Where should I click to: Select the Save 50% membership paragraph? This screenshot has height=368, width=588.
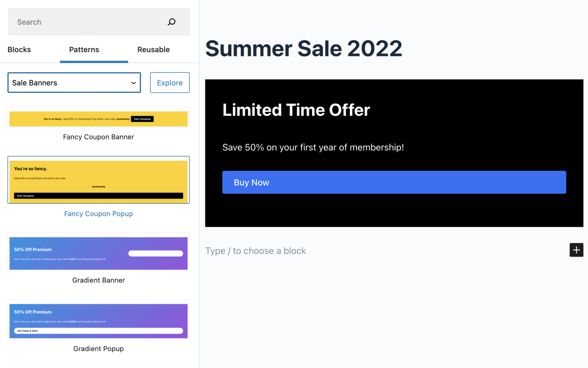point(313,147)
